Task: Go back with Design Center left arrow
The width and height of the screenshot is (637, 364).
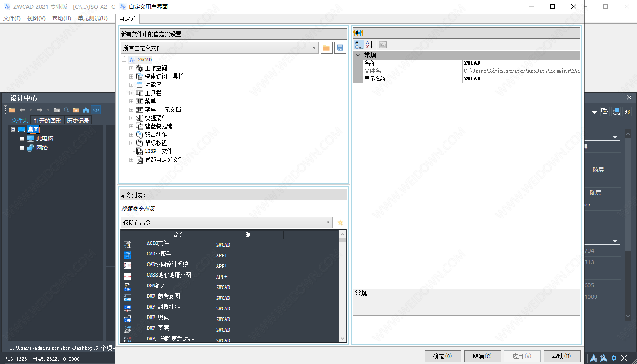Action: tap(22, 110)
